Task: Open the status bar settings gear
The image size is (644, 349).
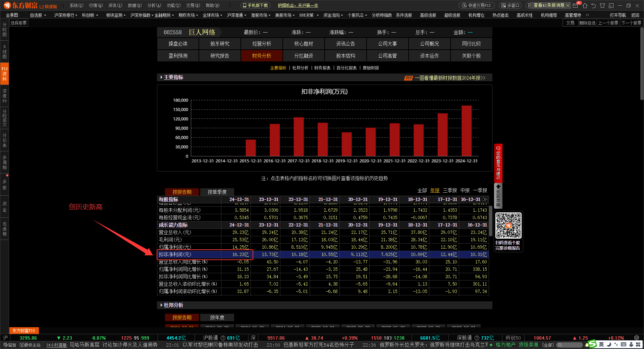Action: point(637,338)
